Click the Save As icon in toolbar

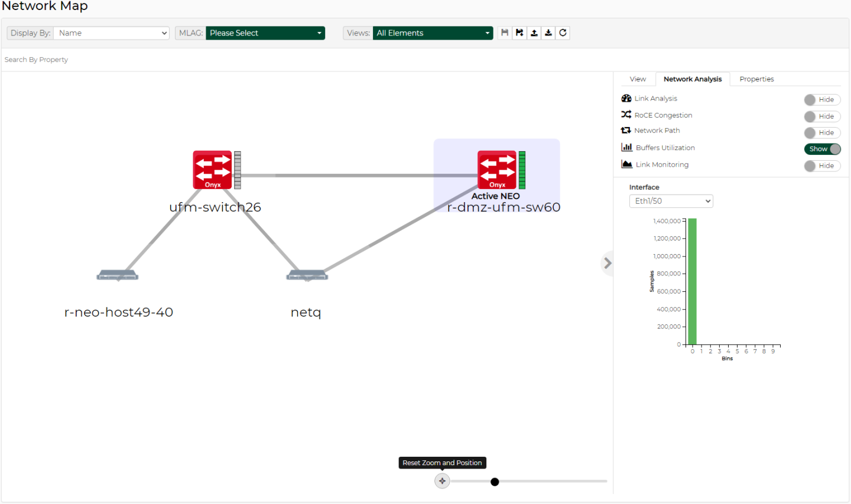(519, 33)
